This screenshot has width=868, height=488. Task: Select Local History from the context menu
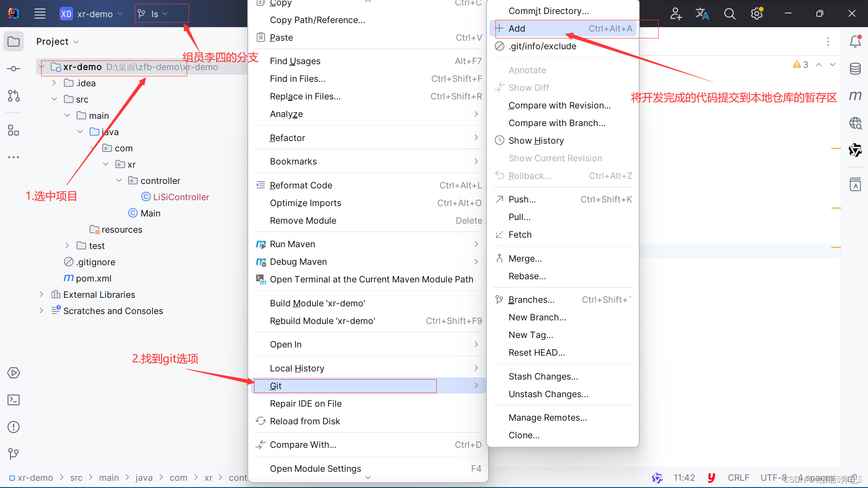[x=297, y=368]
